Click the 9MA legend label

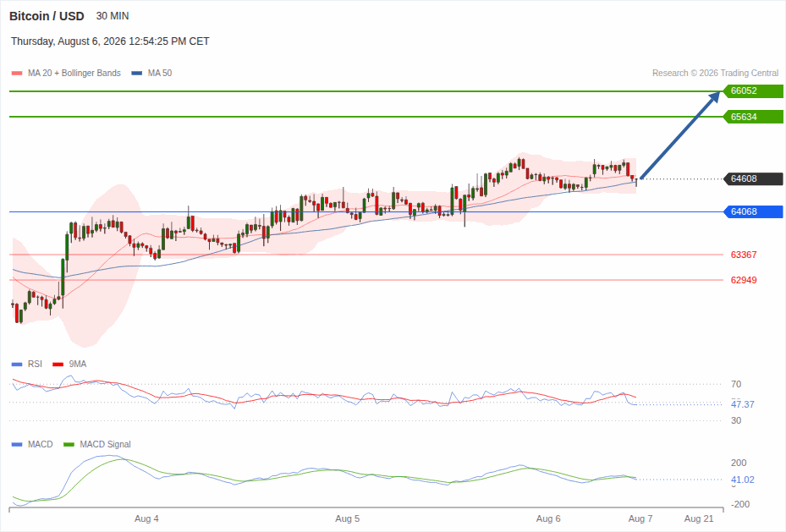[78, 365]
